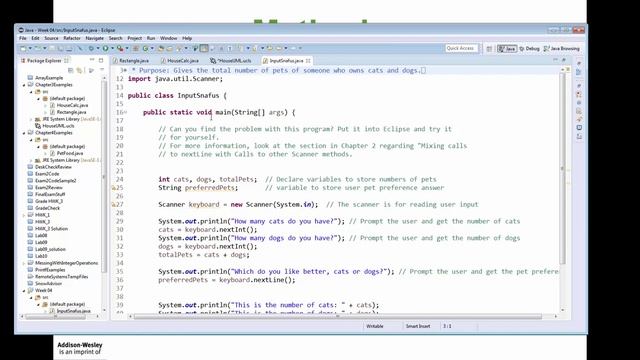Click the Package Explorer horizontal scrollbar
The image size is (640, 360).
[x=56, y=316]
